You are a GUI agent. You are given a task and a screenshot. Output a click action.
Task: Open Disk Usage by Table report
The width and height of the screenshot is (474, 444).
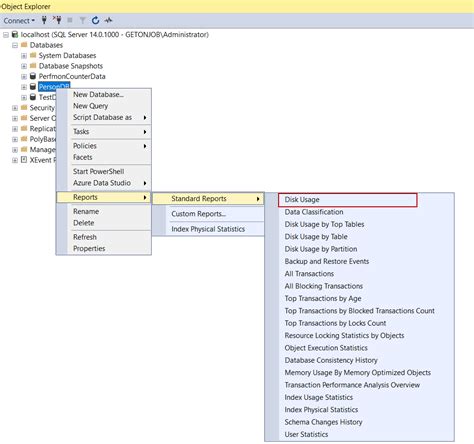(x=316, y=237)
